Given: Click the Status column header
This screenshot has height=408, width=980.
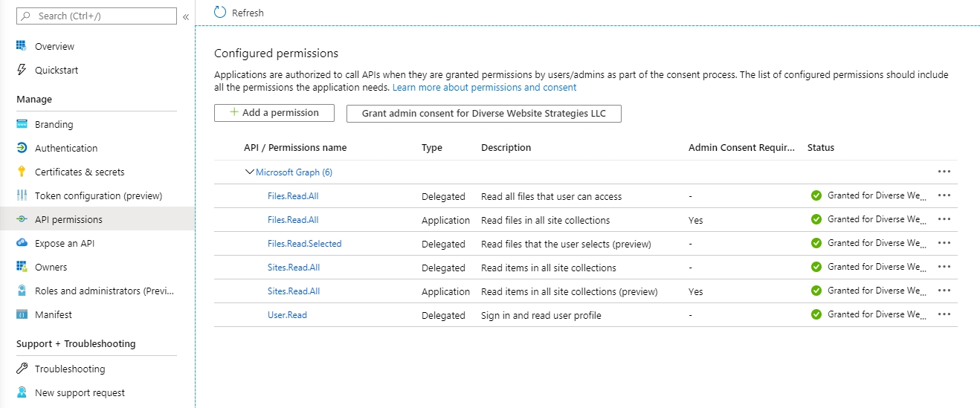Looking at the screenshot, I should click(x=821, y=147).
